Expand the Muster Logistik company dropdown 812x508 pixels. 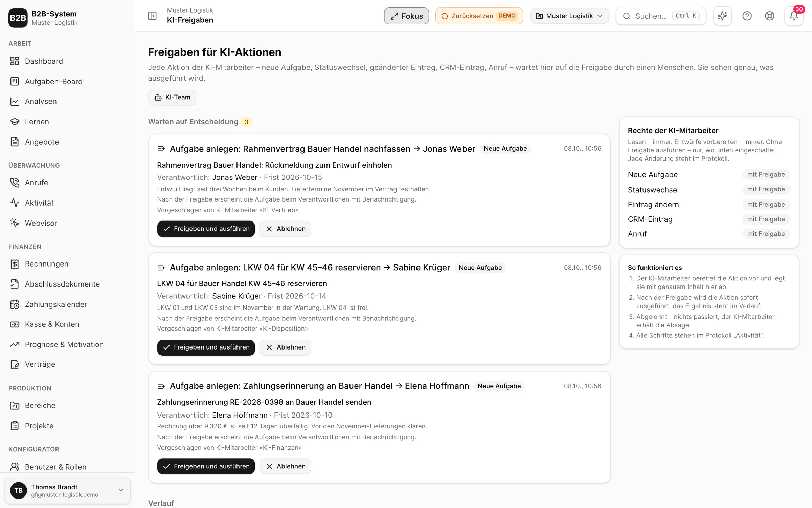569,16
